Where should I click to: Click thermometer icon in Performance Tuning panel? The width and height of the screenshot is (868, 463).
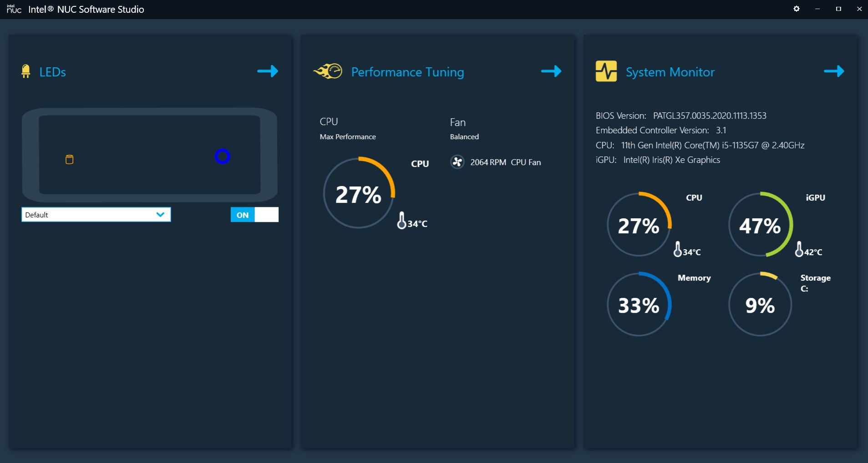401,220
